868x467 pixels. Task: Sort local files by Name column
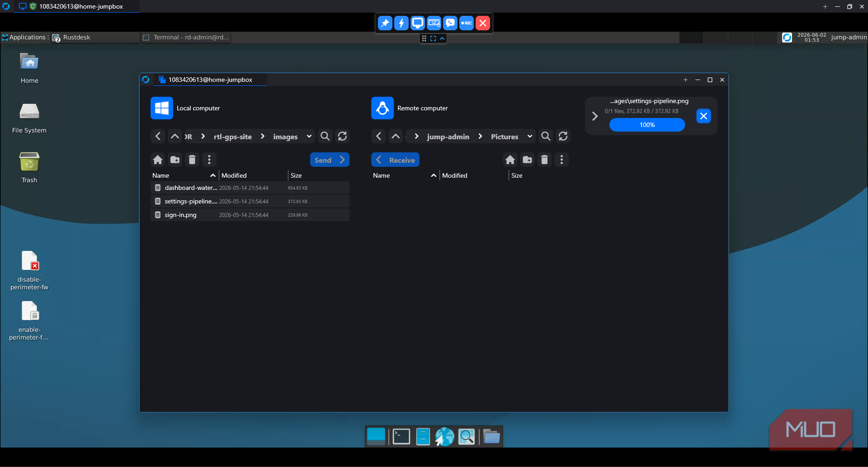coord(184,175)
